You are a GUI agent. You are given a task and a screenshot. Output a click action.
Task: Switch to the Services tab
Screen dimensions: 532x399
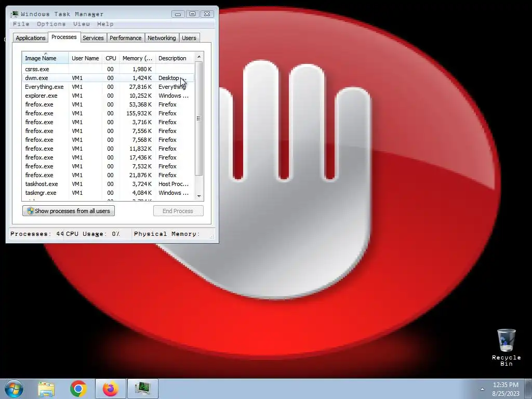(x=94, y=38)
